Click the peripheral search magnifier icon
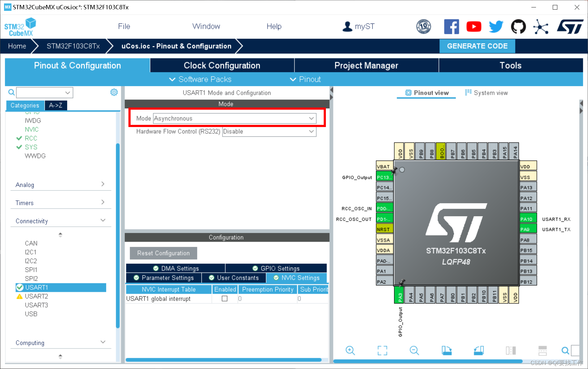 click(x=11, y=92)
